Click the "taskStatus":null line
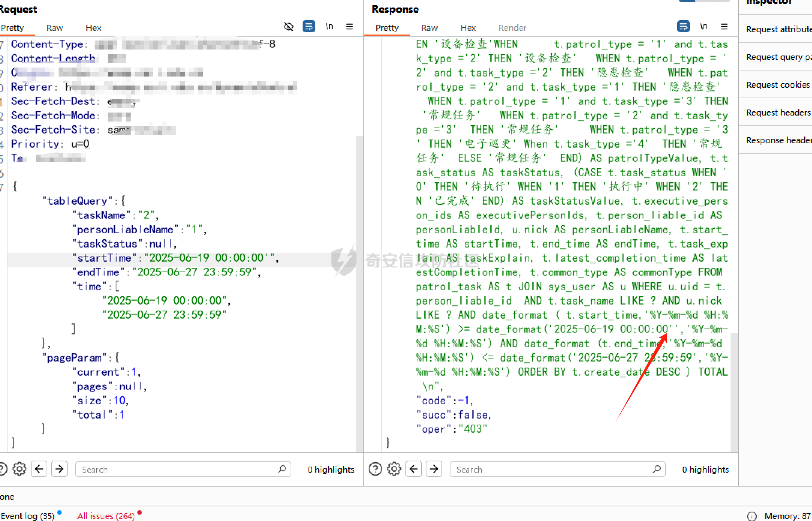Viewport: 812px width, 521px height. coord(124,244)
